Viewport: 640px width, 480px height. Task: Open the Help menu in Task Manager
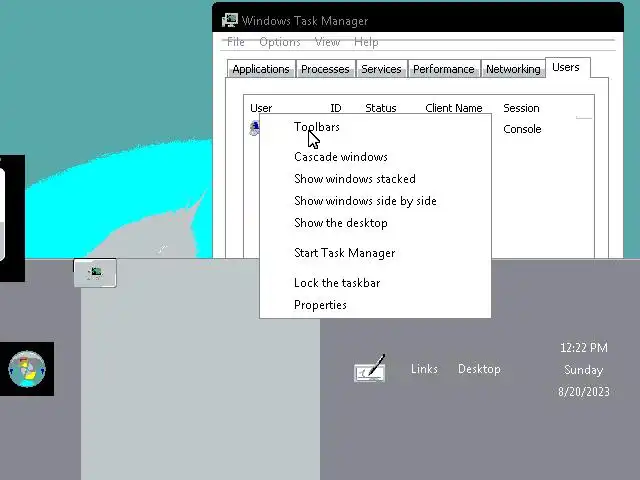(366, 42)
